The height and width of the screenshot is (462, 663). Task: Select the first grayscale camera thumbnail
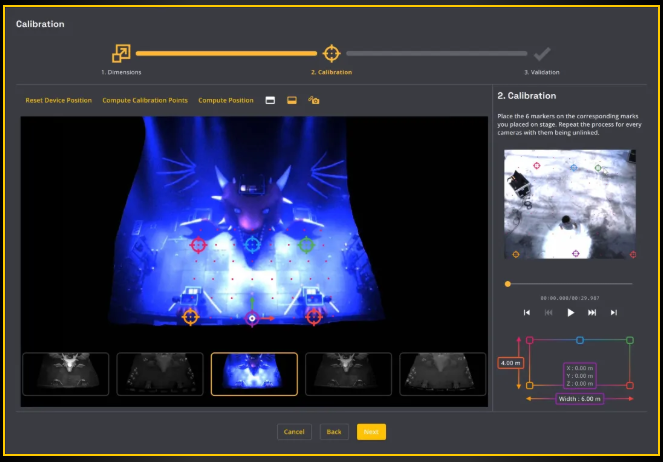click(x=64, y=373)
